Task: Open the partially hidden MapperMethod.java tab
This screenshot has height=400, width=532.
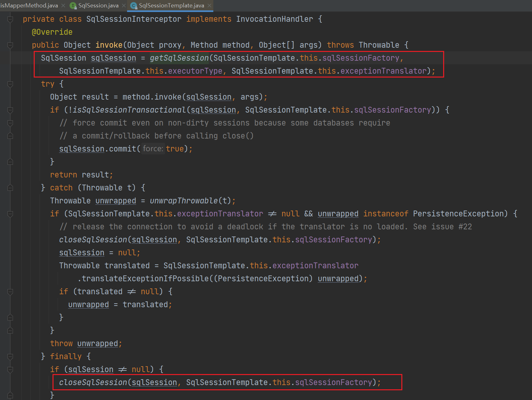Action: (29, 6)
